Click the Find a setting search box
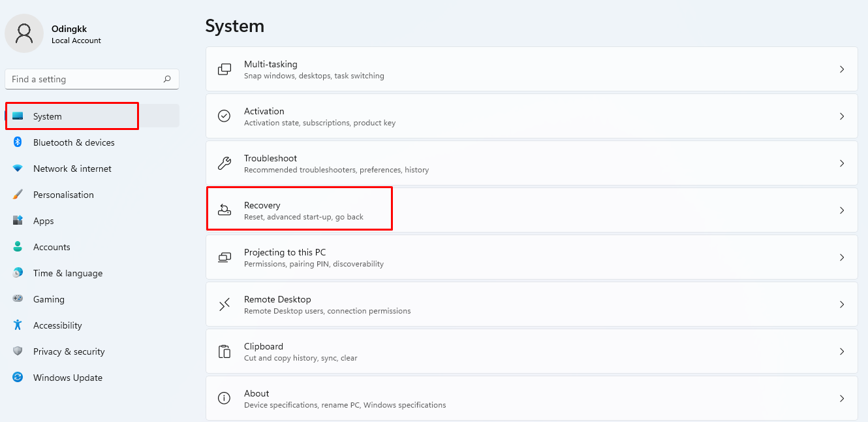 point(85,79)
